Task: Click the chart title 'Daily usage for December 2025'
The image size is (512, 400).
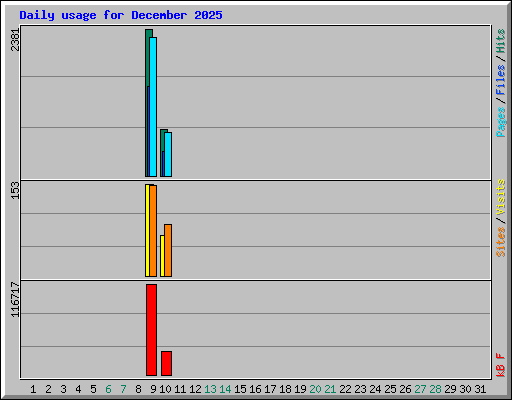Action: pos(121,15)
